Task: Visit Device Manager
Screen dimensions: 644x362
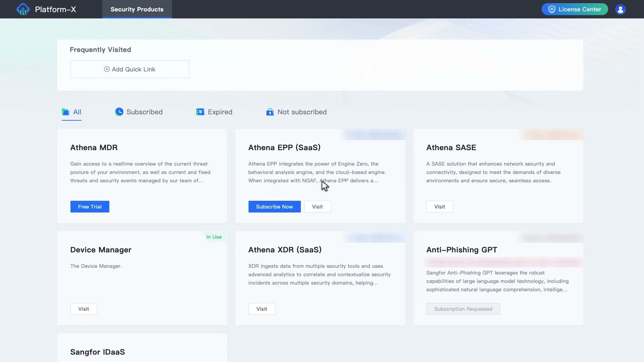Action: (x=84, y=309)
